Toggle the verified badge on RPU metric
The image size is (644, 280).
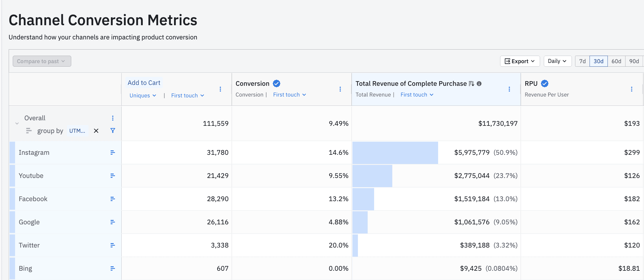[x=545, y=83]
